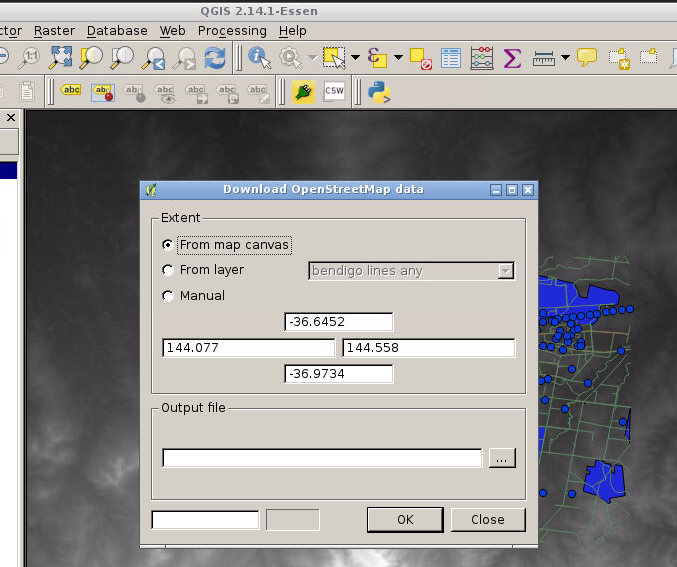Close the left panel with the X button

[11, 117]
